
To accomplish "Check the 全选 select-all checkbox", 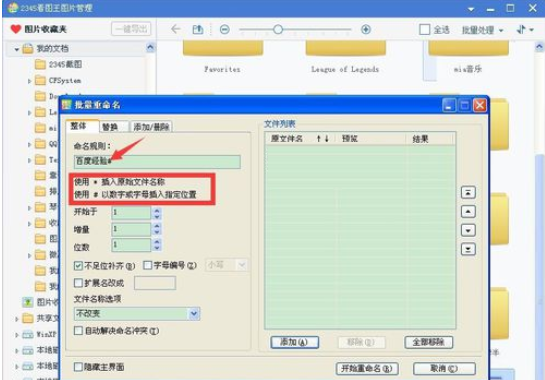I will click(x=424, y=30).
